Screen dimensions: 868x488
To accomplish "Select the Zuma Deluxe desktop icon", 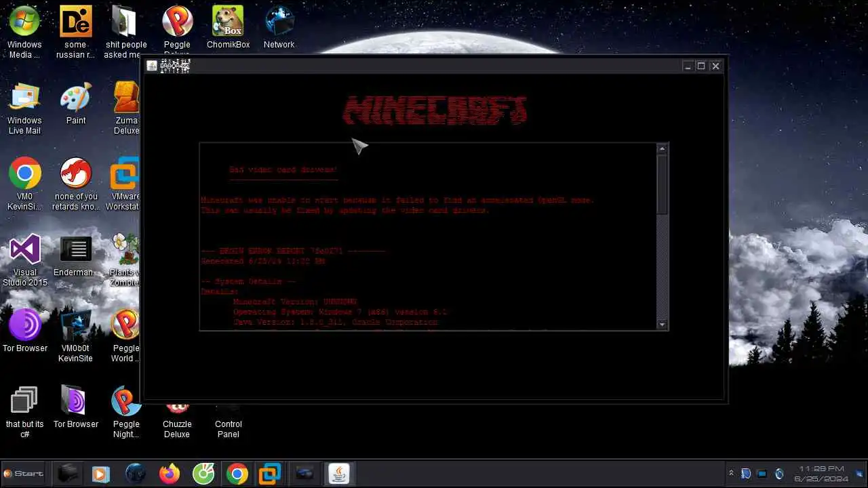I will 126,108.
